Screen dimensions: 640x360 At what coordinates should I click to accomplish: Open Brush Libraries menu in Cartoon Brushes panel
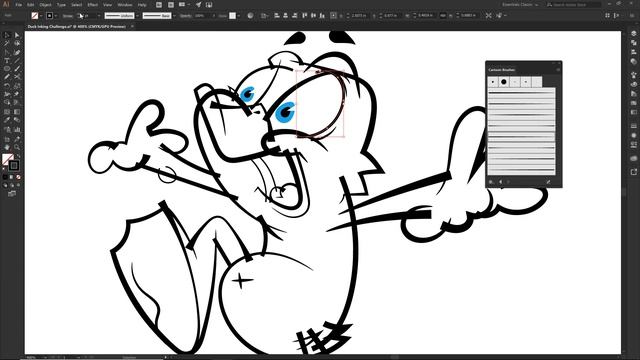pyautogui.click(x=491, y=182)
